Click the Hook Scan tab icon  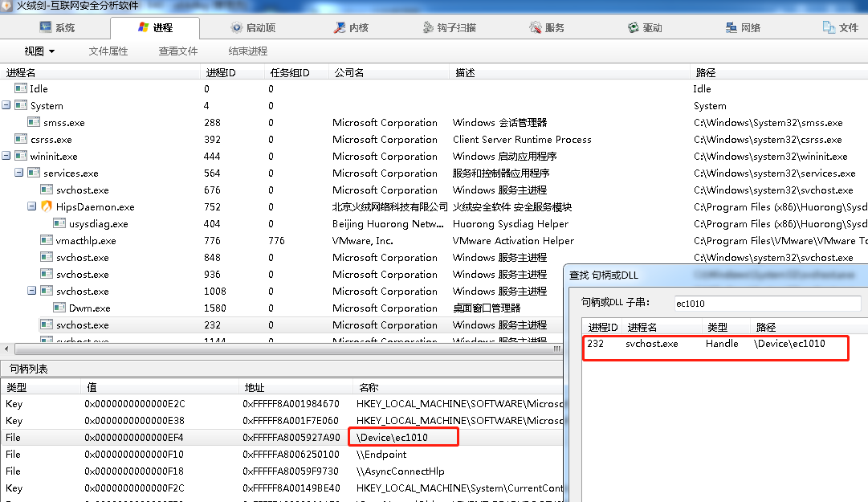(429, 27)
